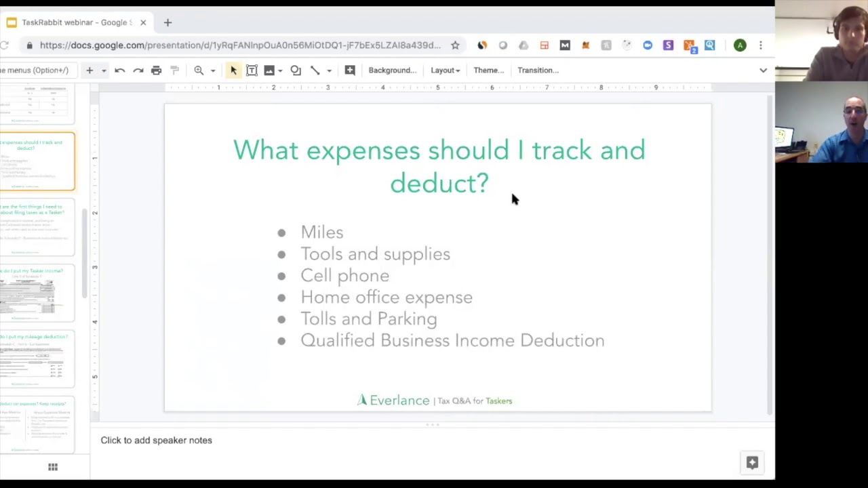Open the Chrome three-dot menu
This screenshot has height=488, width=868.
pyautogui.click(x=761, y=45)
